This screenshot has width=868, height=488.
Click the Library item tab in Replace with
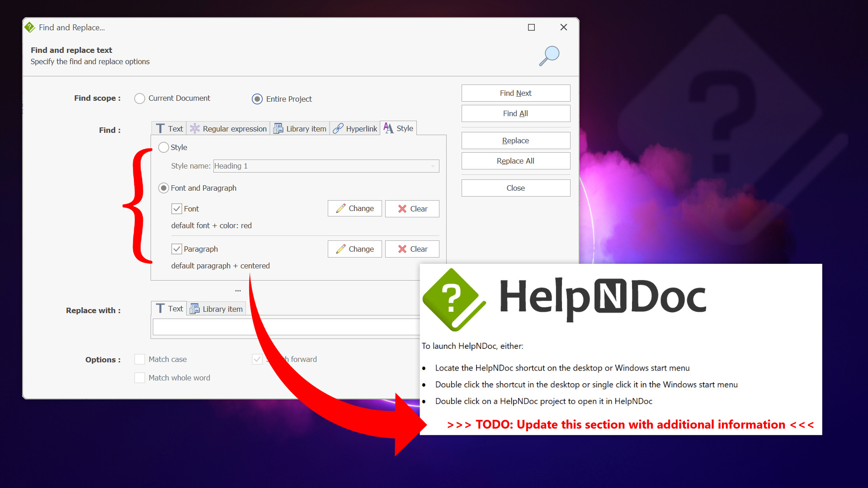[x=217, y=308]
